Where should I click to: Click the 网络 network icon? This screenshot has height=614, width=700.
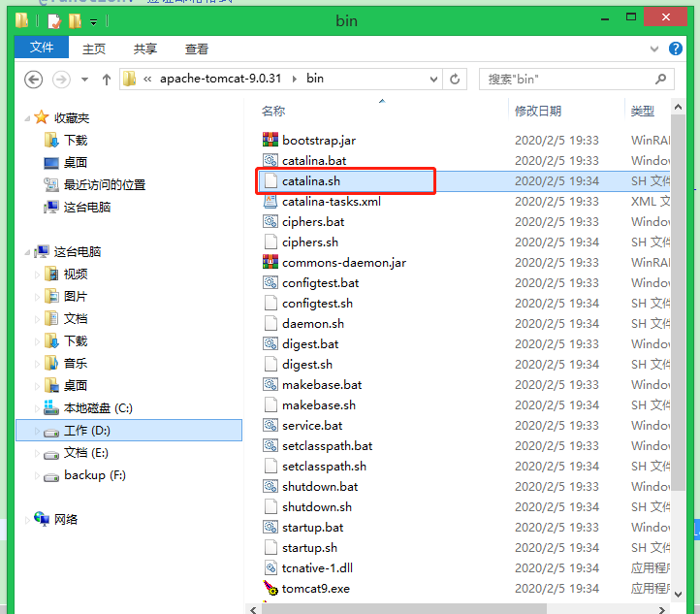(x=42, y=519)
